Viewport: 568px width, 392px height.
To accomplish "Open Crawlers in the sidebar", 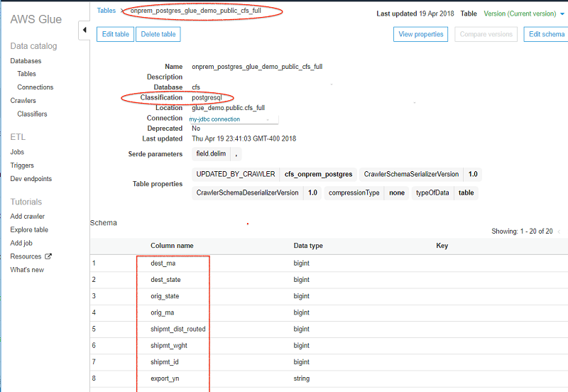I will [x=23, y=100].
